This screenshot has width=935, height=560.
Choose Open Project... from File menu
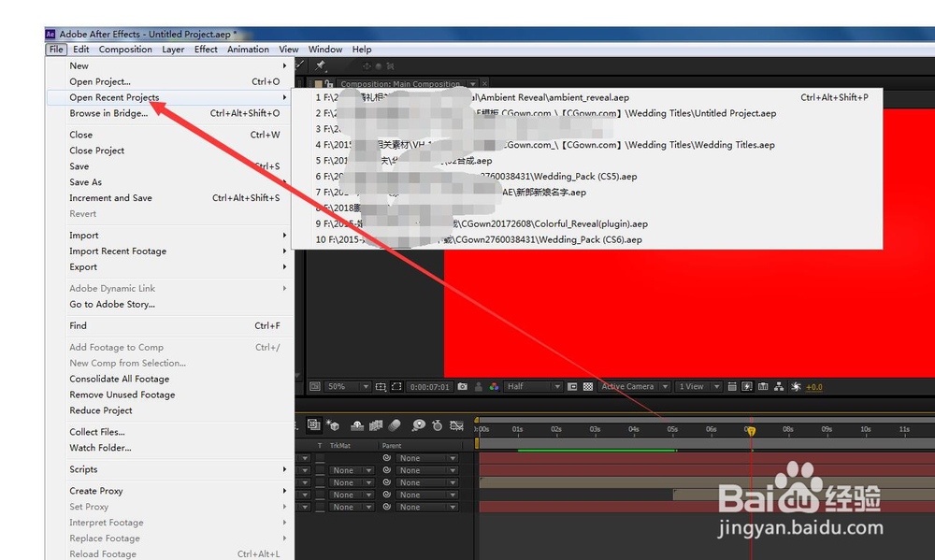(x=169, y=81)
